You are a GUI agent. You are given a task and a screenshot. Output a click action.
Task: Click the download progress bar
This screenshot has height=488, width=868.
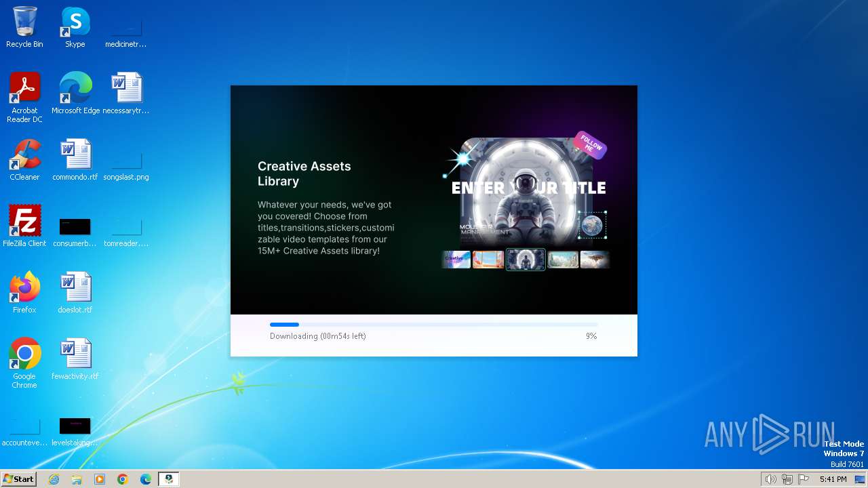[x=434, y=325]
